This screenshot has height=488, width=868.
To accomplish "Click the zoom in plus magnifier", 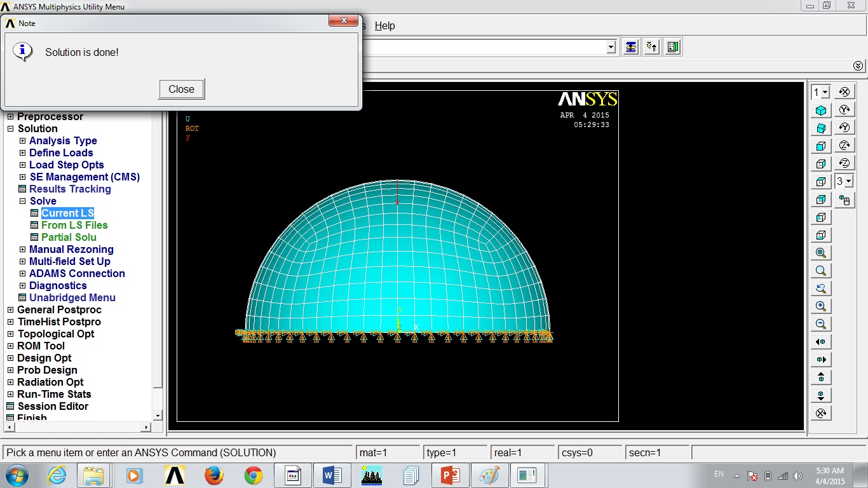I will click(x=821, y=306).
